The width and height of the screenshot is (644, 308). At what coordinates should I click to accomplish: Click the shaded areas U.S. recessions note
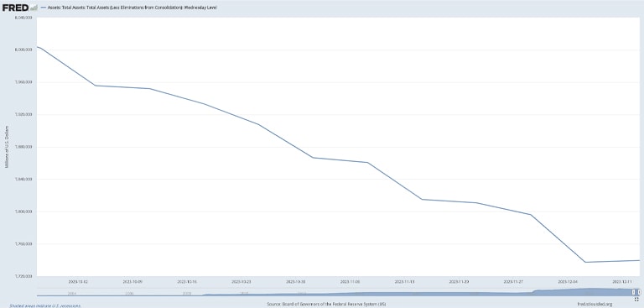tap(42, 305)
